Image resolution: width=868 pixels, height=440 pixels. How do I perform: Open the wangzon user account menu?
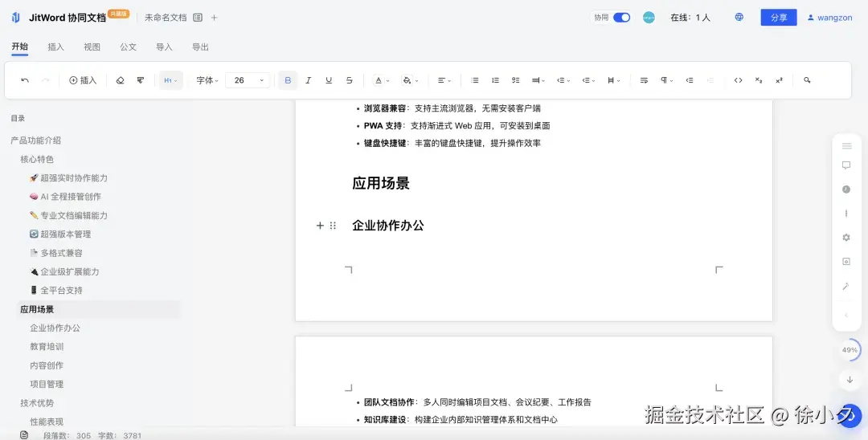coord(829,18)
